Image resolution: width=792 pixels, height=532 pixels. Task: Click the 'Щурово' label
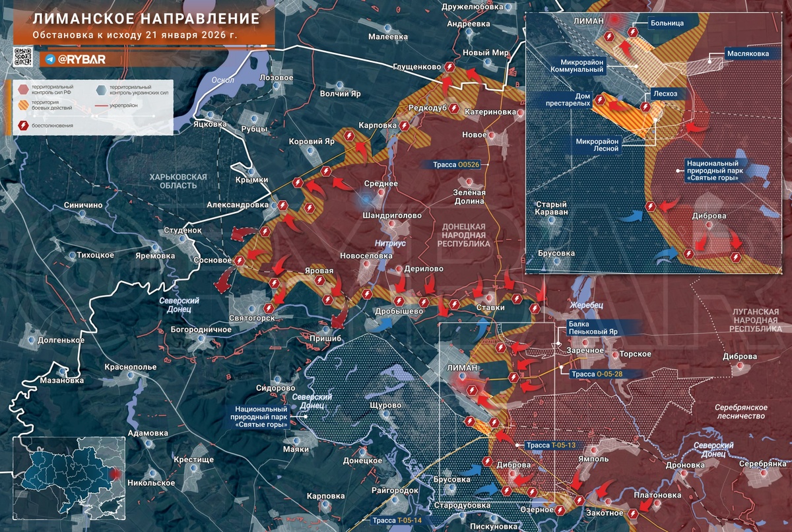tap(386, 405)
